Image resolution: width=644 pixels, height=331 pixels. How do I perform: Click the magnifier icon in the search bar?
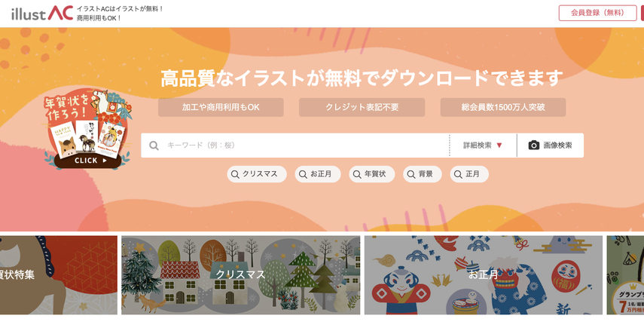click(x=154, y=146)
